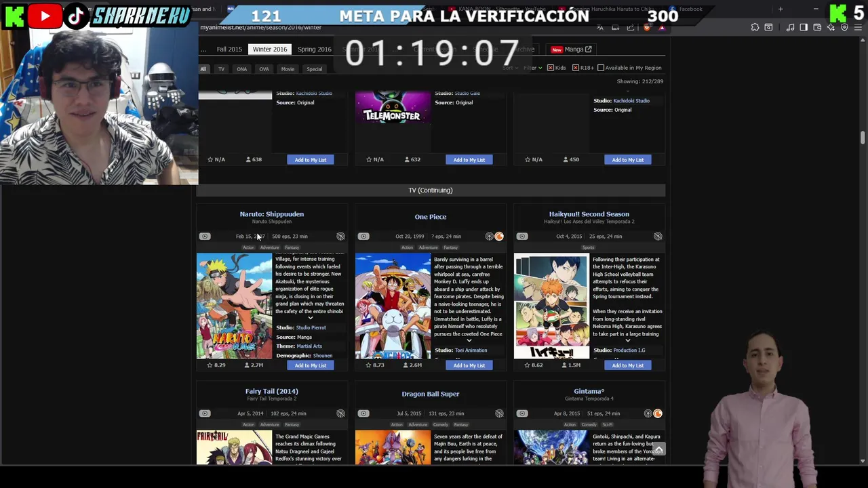Toggle the browser sidebar panel icon
Image resolution: width=868 pixels, height=488 pixels.
[x=804, y=27]
